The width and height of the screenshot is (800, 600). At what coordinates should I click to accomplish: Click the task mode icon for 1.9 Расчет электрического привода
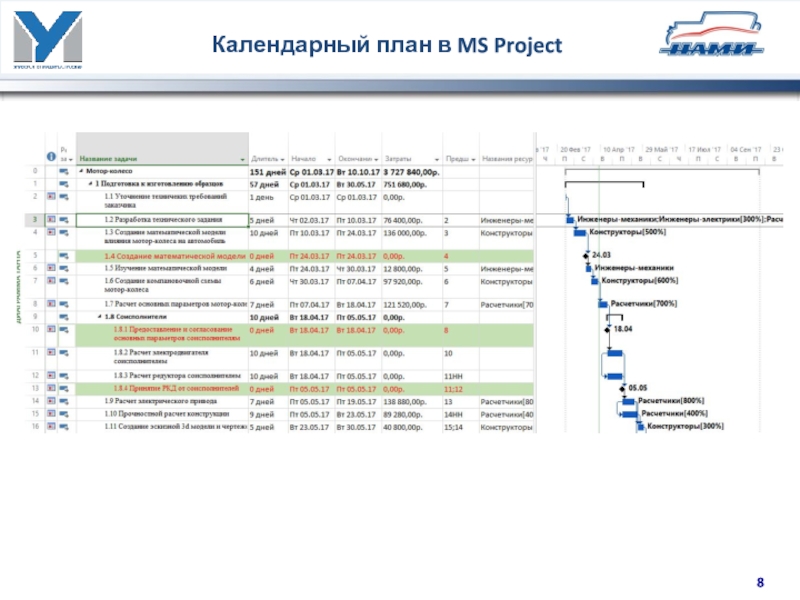point(64,402)
